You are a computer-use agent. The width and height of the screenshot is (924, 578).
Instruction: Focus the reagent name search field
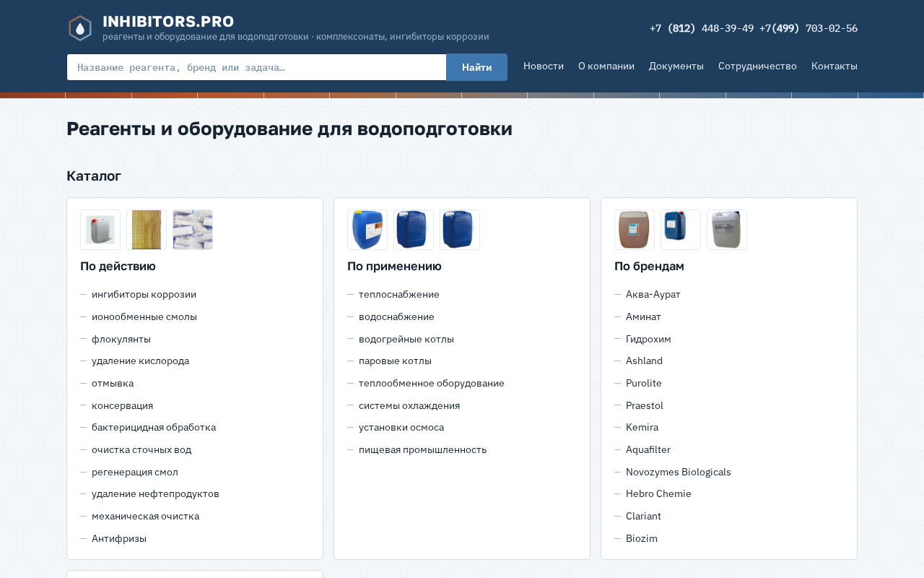point(256,67)
